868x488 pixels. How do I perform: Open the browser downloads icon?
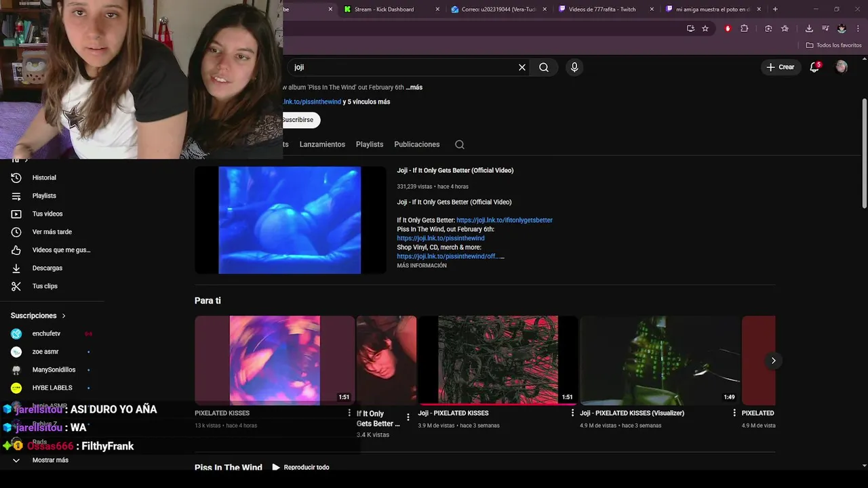[x=809, y=28]
